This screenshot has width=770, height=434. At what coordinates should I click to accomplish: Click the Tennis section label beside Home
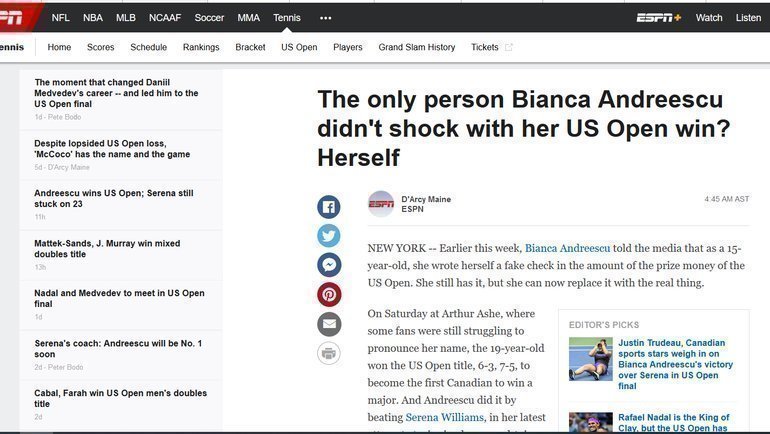click(x=12, y=47)
